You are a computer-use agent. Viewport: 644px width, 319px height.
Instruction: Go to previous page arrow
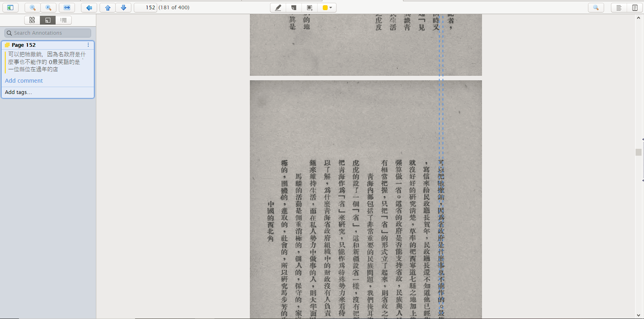click(x=108, y=8)
